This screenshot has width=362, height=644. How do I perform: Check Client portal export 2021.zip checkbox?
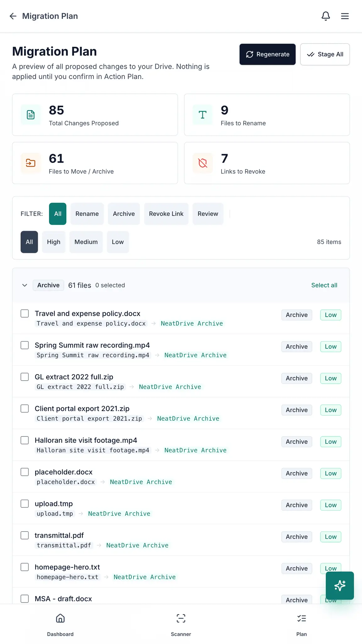tap(25, 408)
